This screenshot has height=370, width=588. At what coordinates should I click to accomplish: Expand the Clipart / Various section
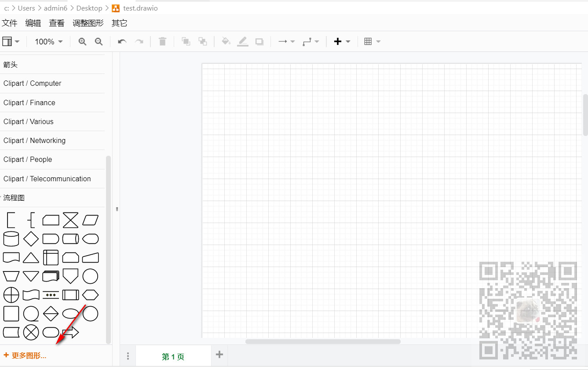pos(52,121)
